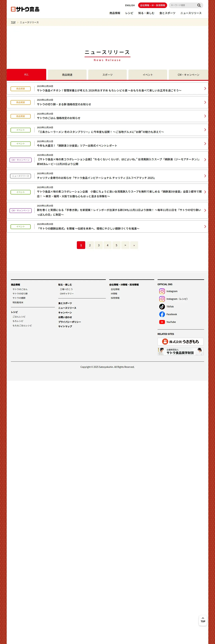Open the Instagram icon link
Viewport: 215px width, 644px height.
[x=162, y=291]
